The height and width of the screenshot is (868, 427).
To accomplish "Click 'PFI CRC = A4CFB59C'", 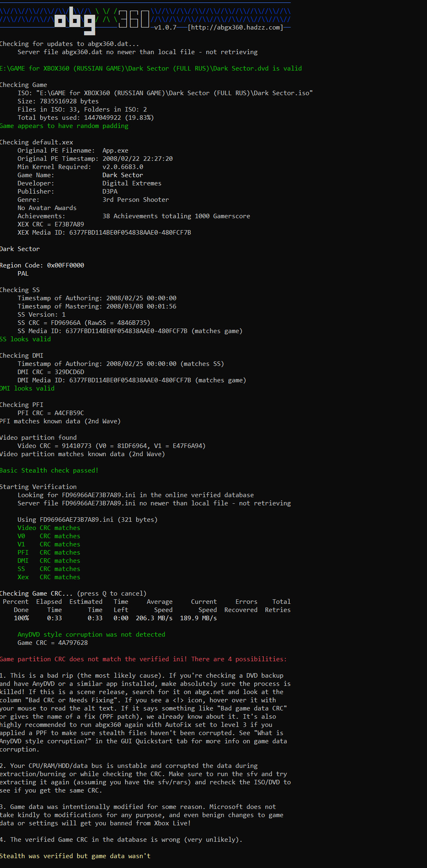I will [x=50, y=413].
